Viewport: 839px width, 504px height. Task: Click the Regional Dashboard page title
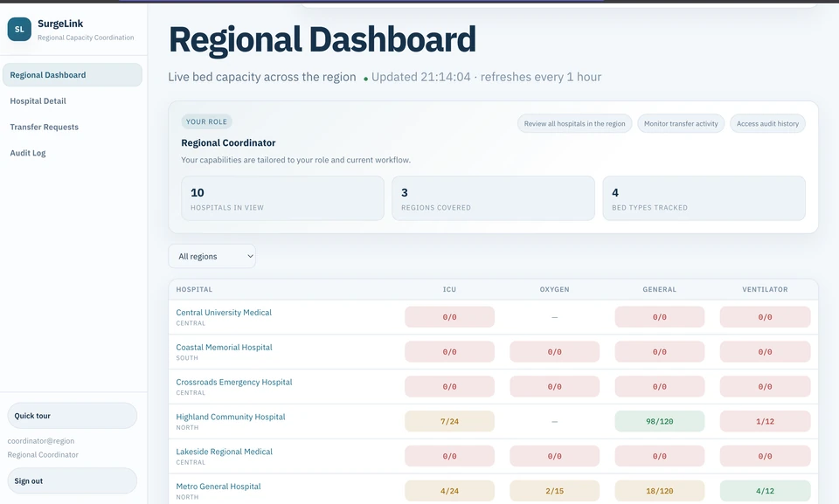[322, 39]
